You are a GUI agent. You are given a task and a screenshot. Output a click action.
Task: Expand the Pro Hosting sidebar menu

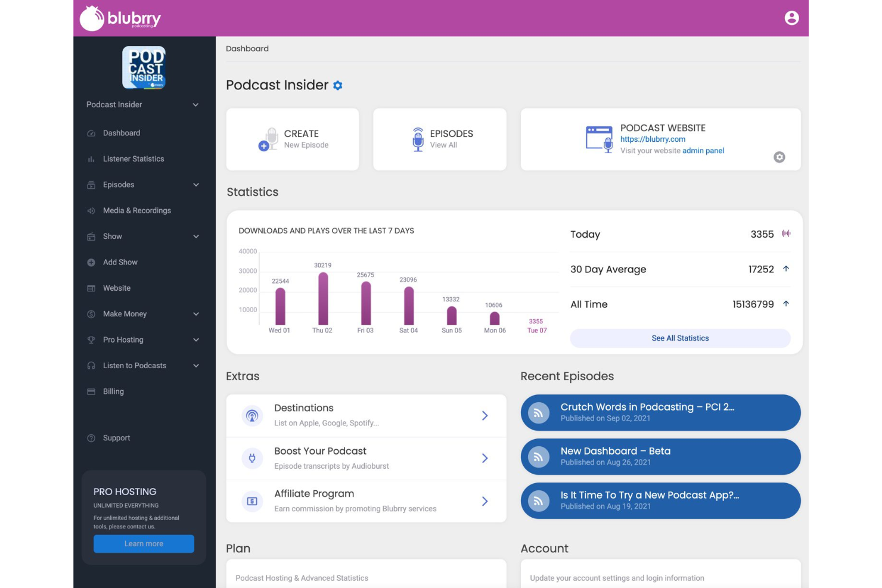pos(196,340)
